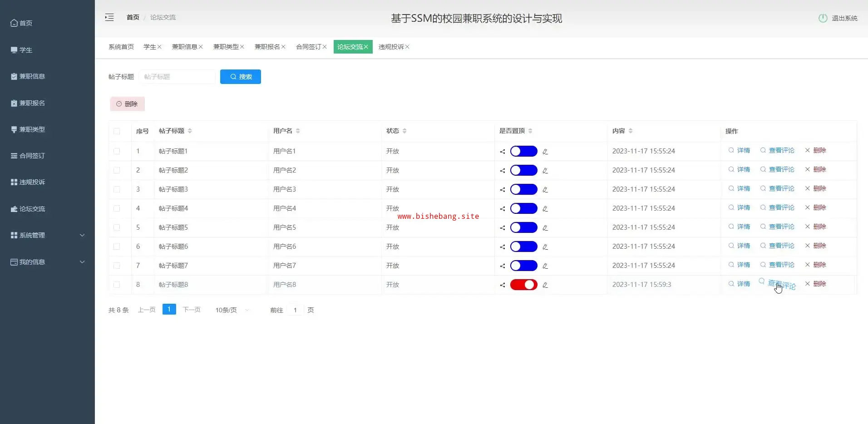Image resolution: width=868 pixels, height=424 pixels.
Task: Turn off the red pin switch in row 8
Action: 523,285
